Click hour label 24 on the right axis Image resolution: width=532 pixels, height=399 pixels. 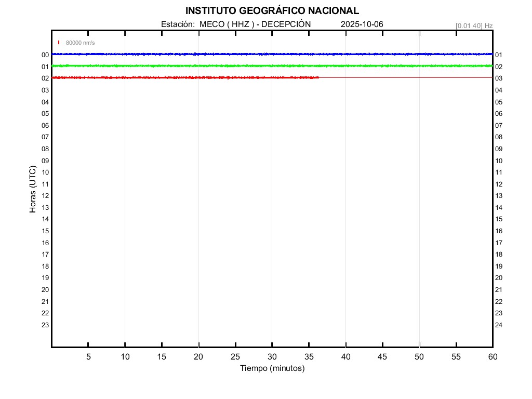[499, 325]
